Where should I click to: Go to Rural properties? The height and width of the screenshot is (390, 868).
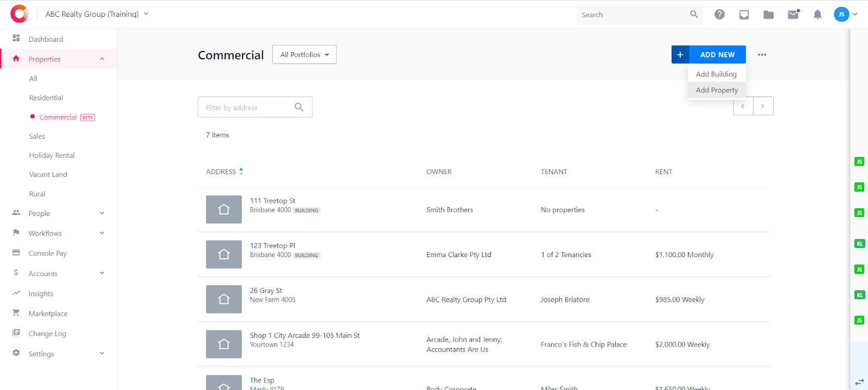pos(37,194)
